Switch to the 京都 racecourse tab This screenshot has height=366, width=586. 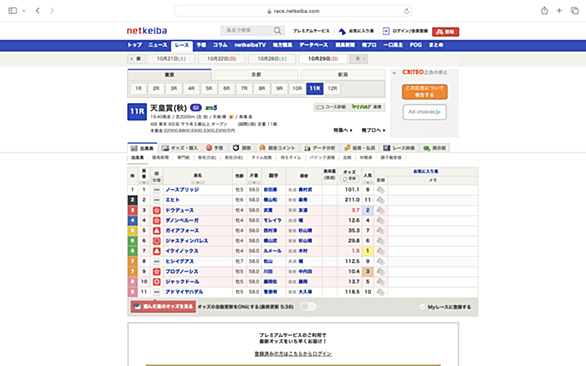tap(256, 75)
